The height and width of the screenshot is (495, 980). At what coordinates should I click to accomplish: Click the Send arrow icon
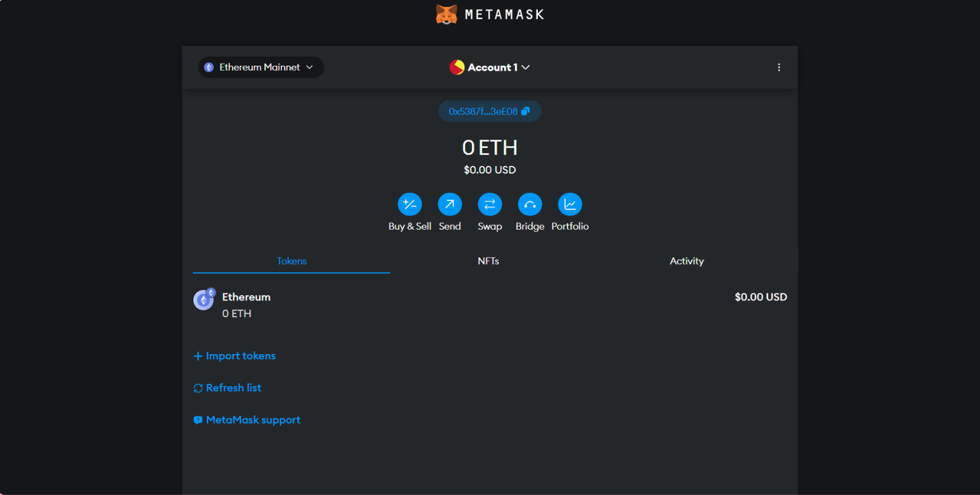450,204
